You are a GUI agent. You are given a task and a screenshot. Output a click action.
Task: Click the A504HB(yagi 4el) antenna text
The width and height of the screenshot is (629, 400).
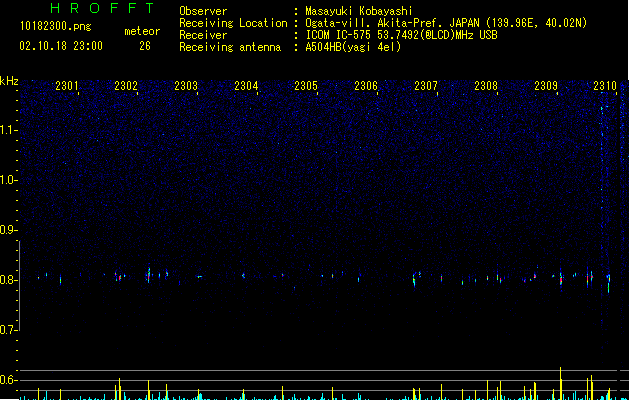coord(353,47)
